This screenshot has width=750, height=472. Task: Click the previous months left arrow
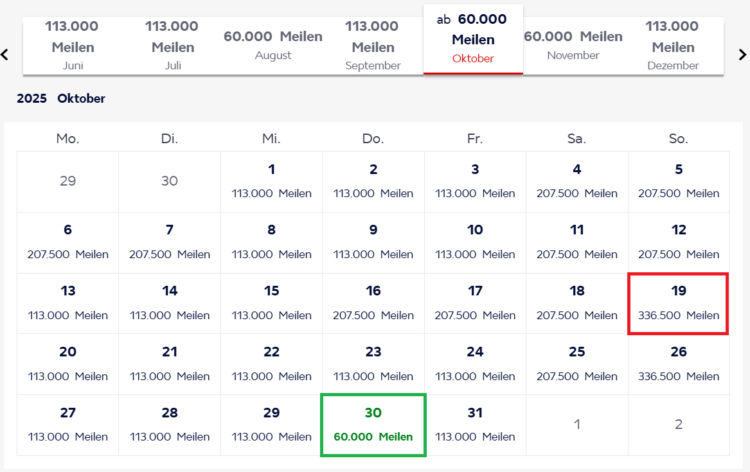click(x=5, y=55)
